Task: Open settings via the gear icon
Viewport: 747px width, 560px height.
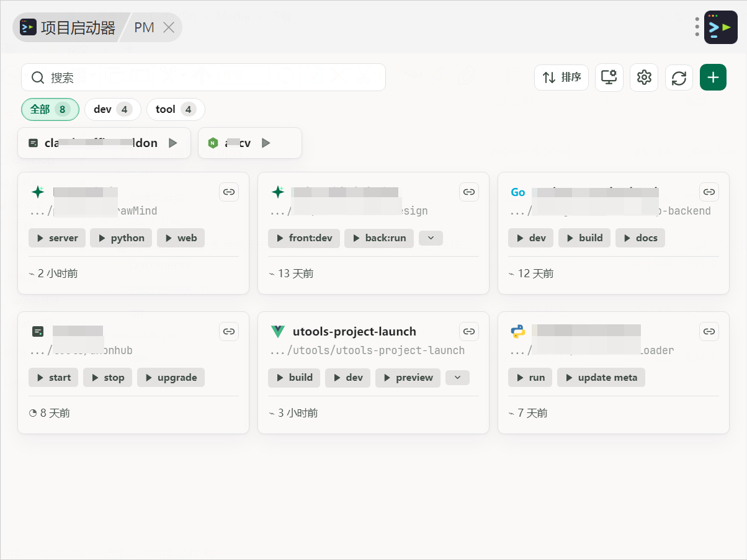Action: click(x=644, y=78)
